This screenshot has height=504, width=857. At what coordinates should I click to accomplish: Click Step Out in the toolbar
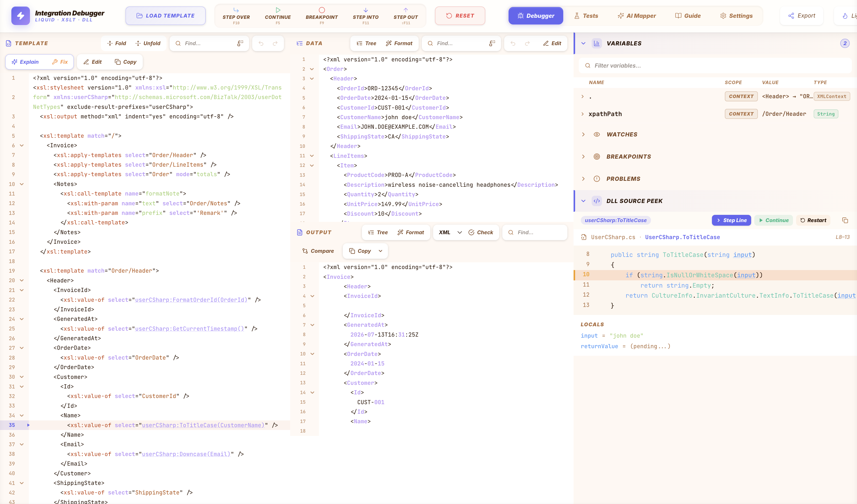pos(405,16)
